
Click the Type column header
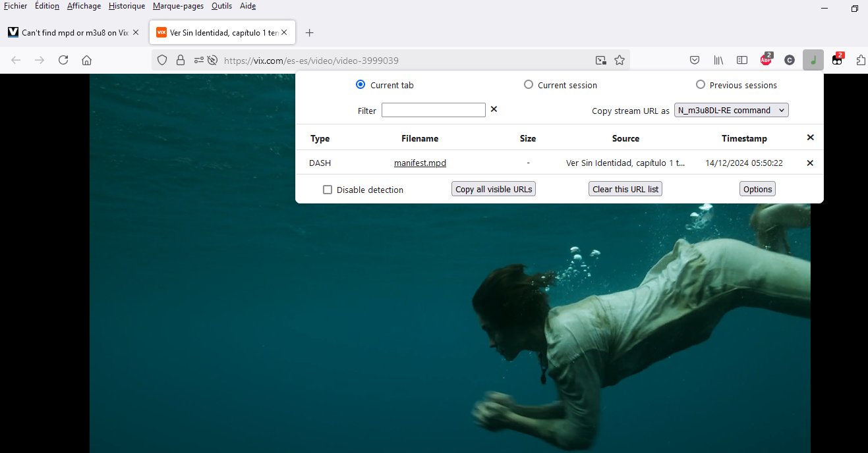pos(320,138)
